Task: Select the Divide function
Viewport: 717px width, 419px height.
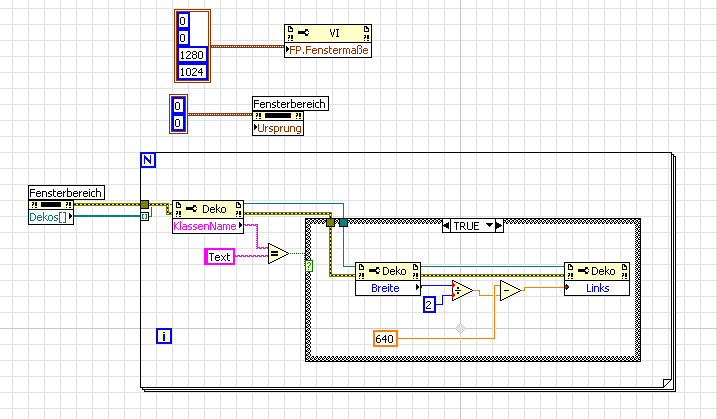Action: coord(461,291)
